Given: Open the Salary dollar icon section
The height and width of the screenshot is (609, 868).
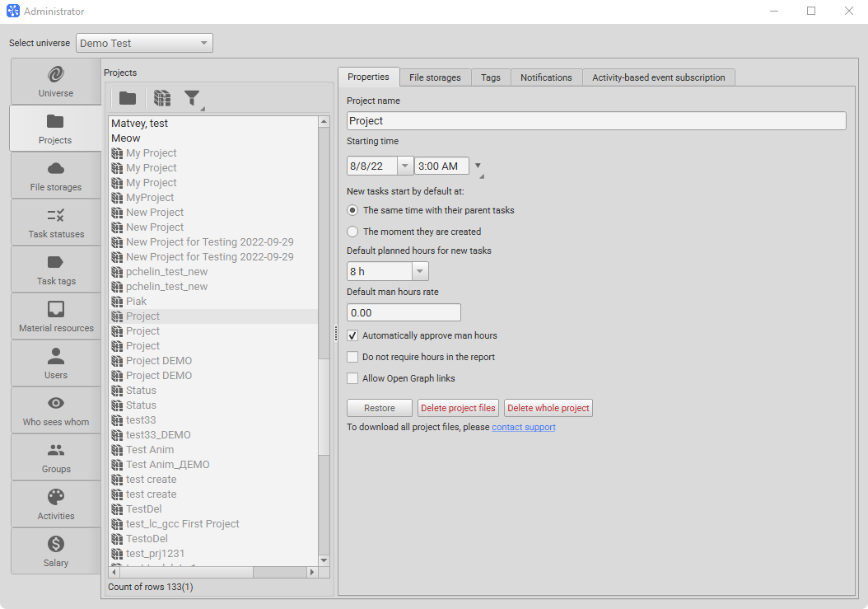Looking at the screenshot, I should (55, 550).
